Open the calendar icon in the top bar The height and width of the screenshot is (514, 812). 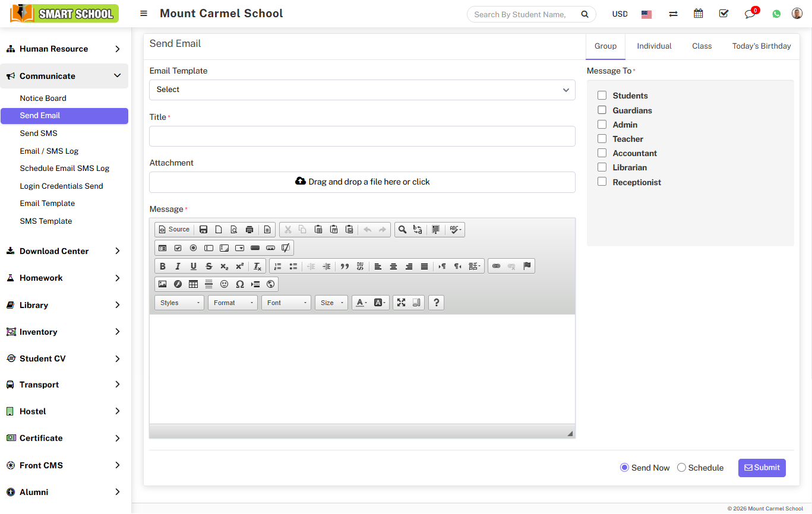[x=699, y=14]
